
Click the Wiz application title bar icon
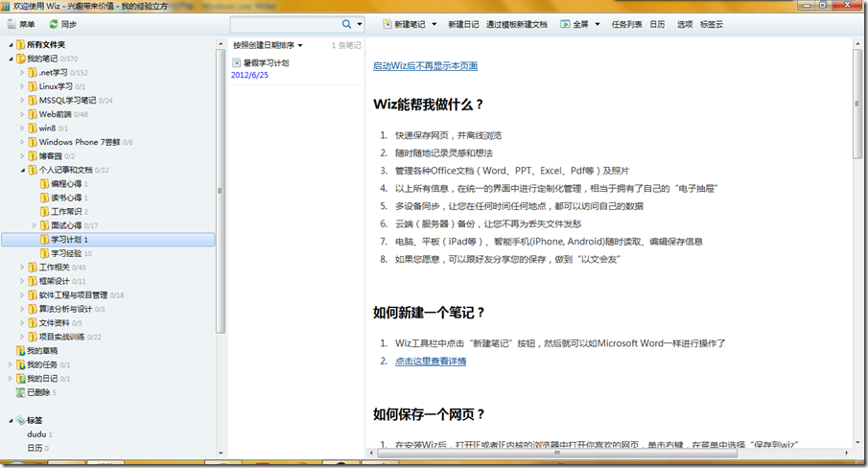pyautogui.click(x=6, y=6)
